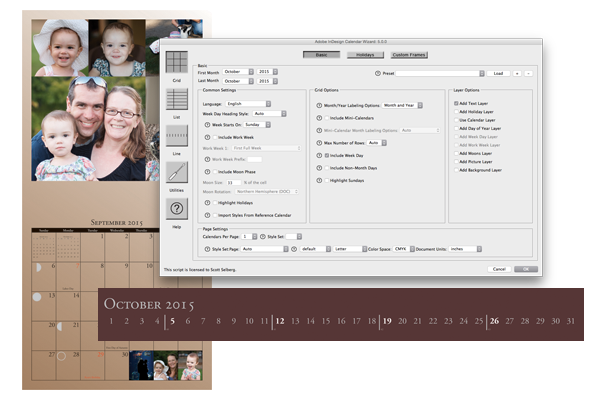
Task: Click the help icon beside Highlight Holidays
Action: [x=207, y=202]
